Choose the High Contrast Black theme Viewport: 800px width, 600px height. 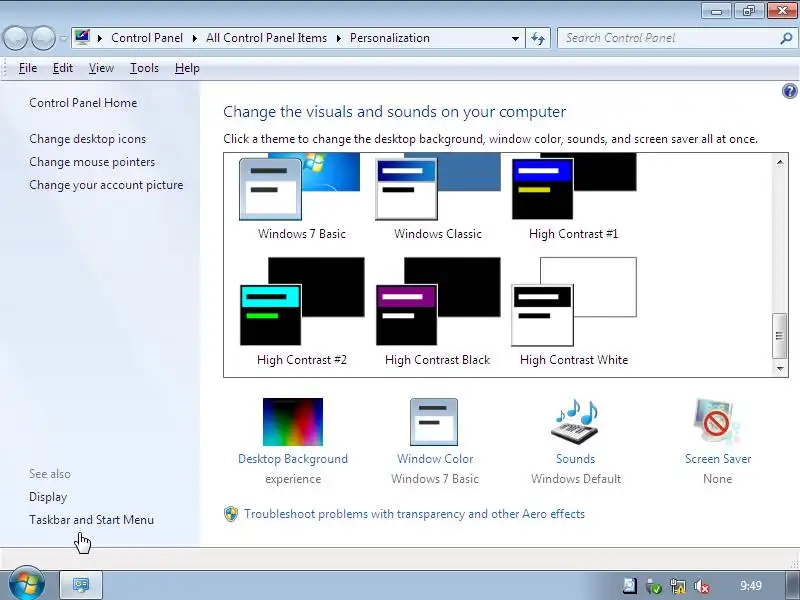click(x=438, y=312)
